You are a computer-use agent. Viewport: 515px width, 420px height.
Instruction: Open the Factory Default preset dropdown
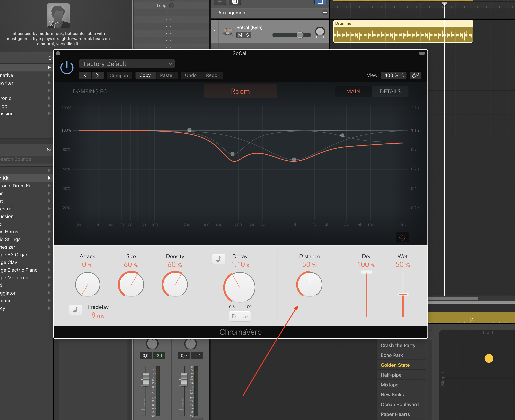127,64
